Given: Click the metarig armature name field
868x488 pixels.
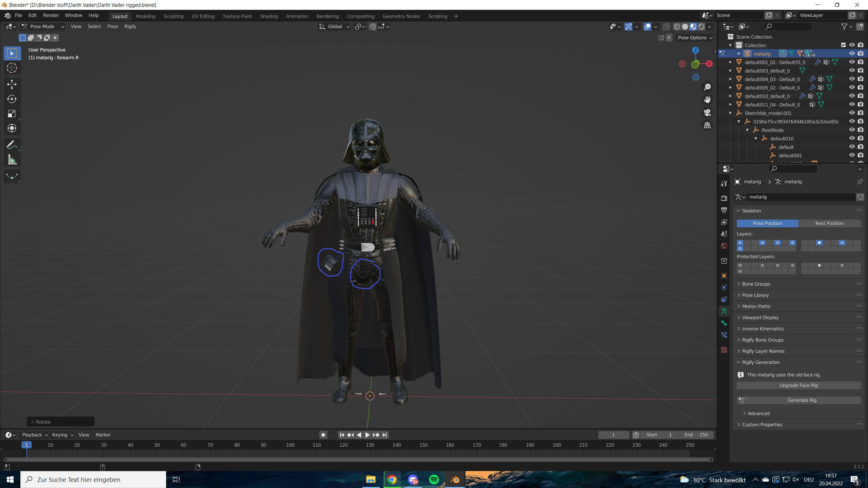Looking at the screenshot, I should click(802, 197).
